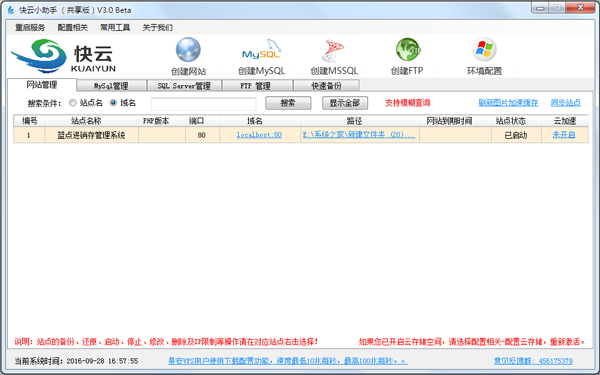600x375 pixels.
Task: Click the 刷新图片加速缓存 link
Action: coord(508,103)
